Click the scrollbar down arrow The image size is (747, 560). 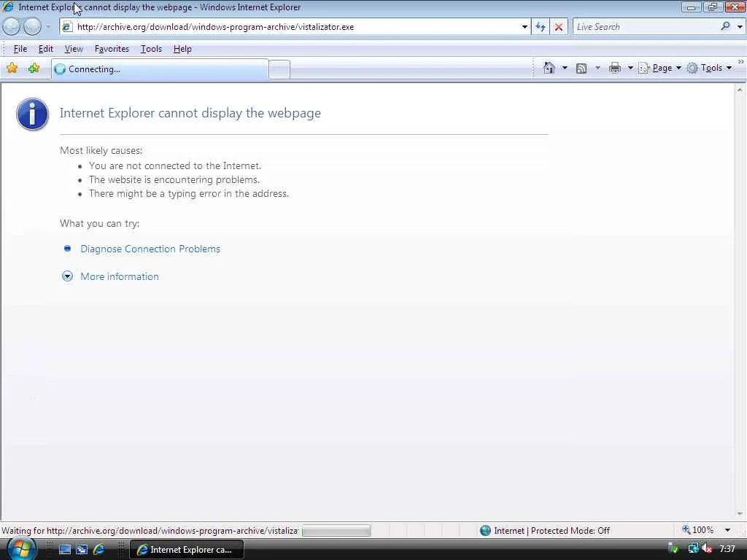coord(740,514)
